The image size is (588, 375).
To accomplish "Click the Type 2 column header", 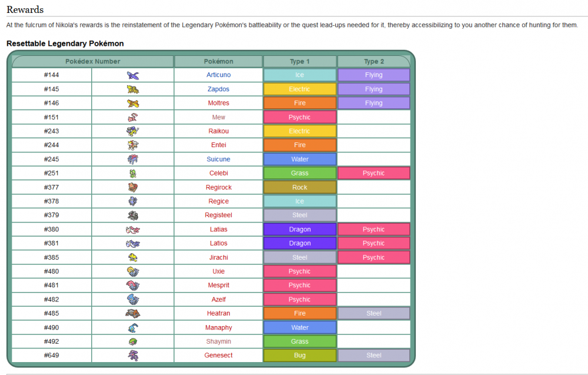I will click(373, 61).
